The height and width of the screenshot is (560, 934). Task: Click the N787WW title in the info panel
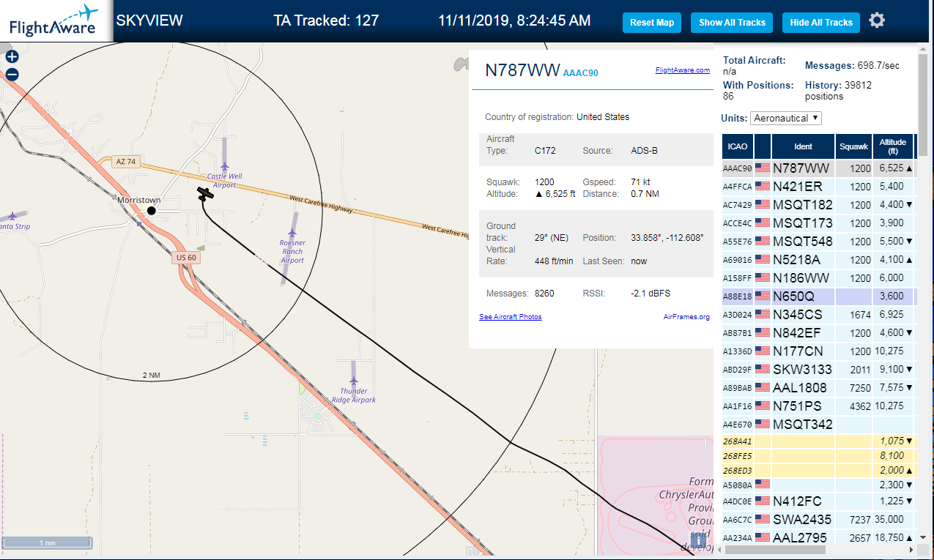522,70
